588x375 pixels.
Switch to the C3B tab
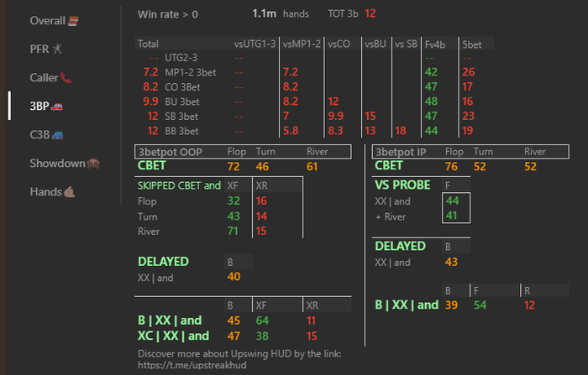(46, 134)
